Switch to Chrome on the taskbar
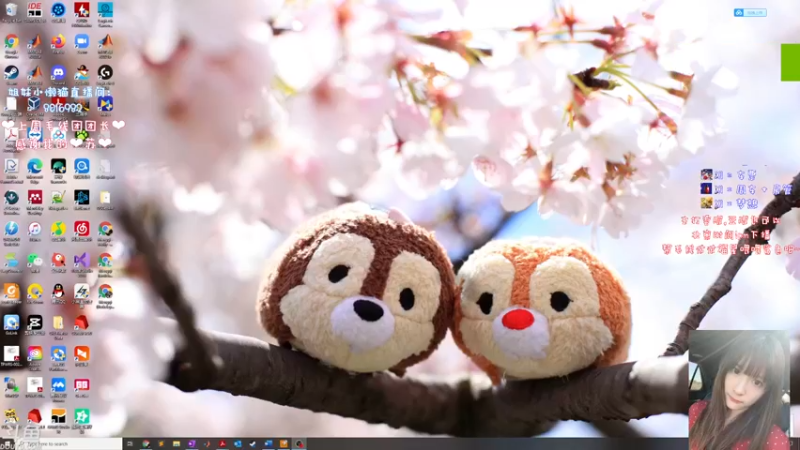The image size is (800, 450). tap(145, 444)
